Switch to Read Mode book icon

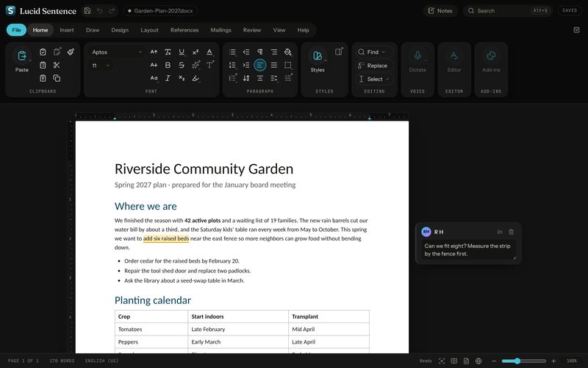point(453,361)
